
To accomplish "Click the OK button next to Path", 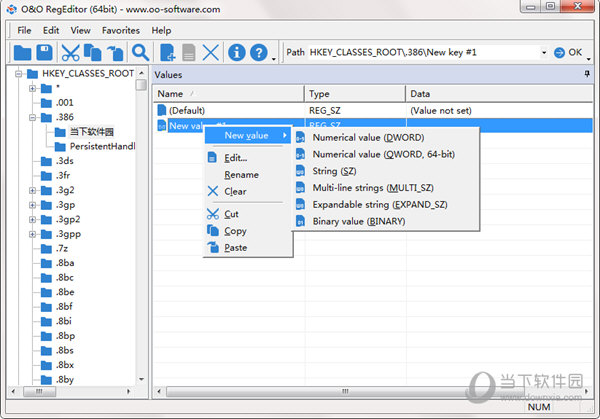I will point(568,52).
